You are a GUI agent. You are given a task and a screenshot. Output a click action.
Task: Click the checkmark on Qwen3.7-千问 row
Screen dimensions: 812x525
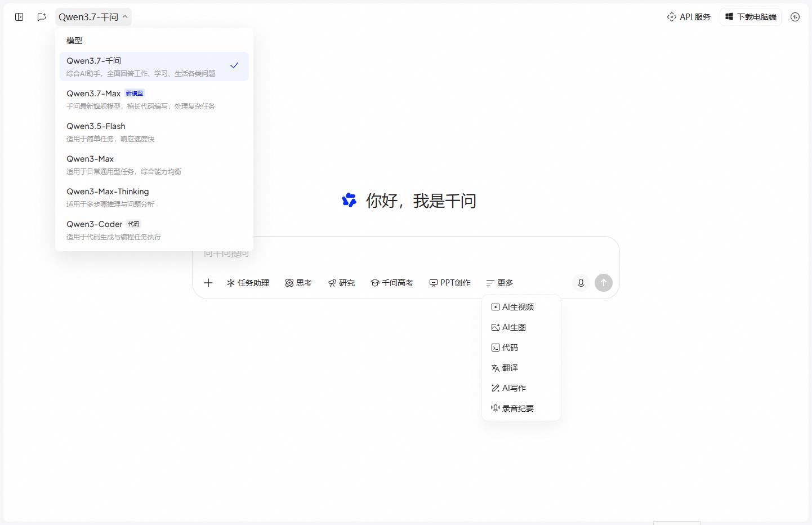point(234,66)
